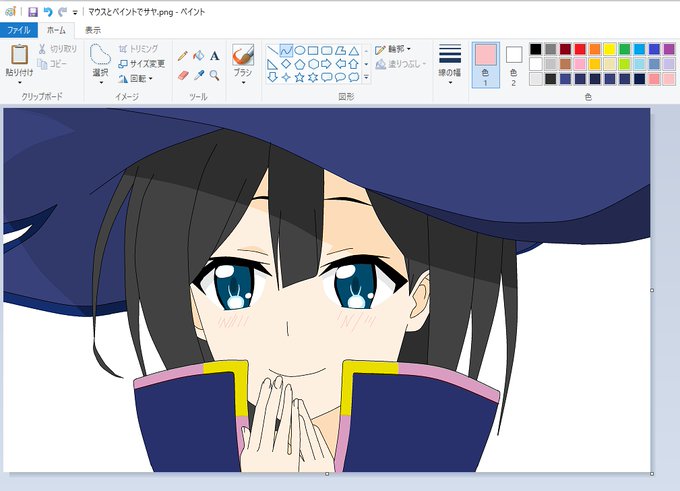
Task: Choose the Cloud callout shape
Action: pos(354,78)
